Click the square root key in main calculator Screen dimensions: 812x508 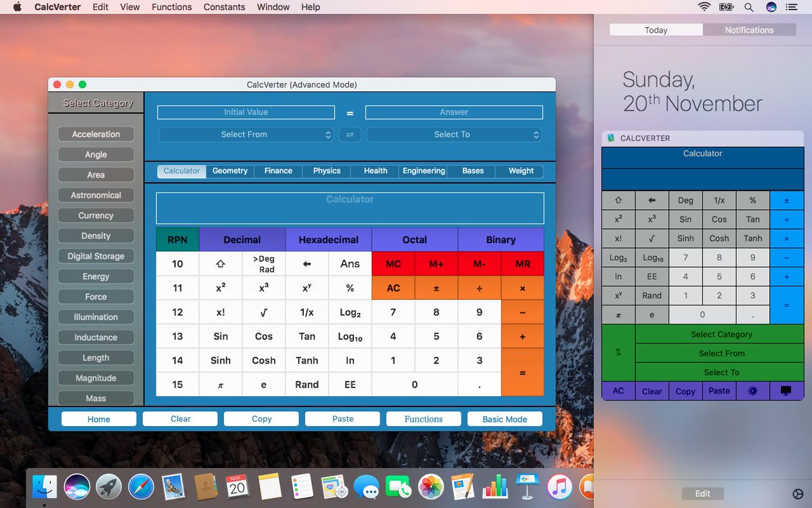264,312
